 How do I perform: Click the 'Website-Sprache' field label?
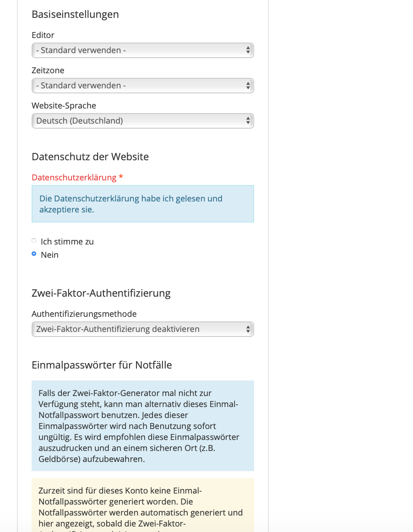[x=64, y=106]
